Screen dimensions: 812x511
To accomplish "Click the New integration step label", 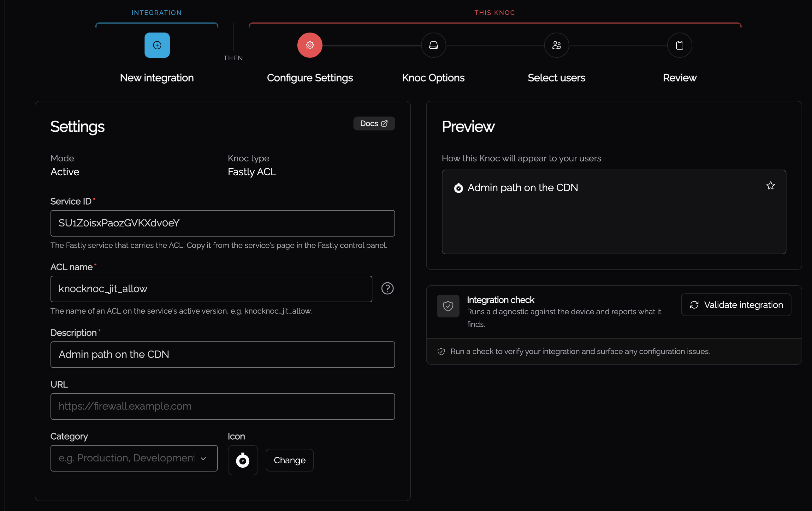I will (x=157, y=78).
